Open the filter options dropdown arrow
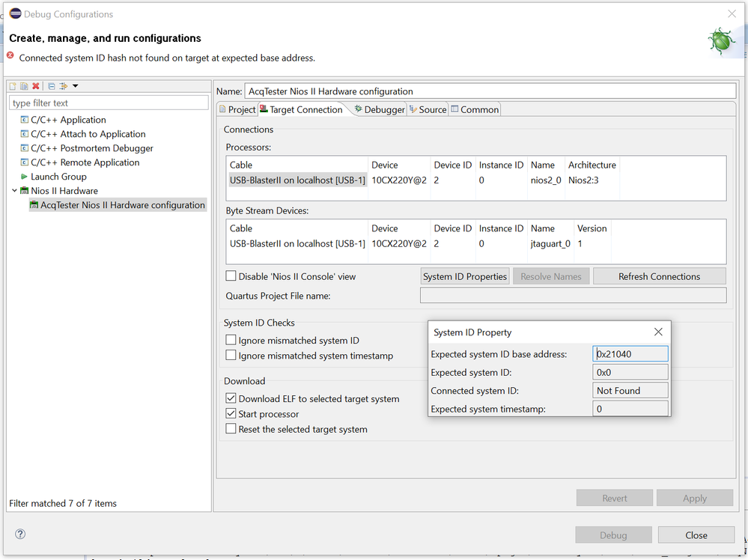 [x=76, y=86]
